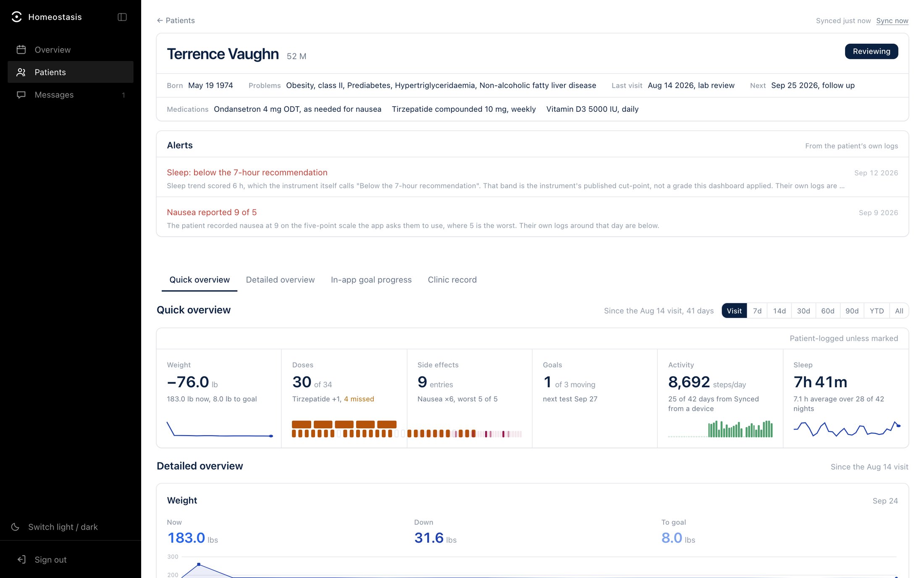Viewport: 924px width, 578px height.
Task: Select the Quick overview tab
Action: [199, 280]
